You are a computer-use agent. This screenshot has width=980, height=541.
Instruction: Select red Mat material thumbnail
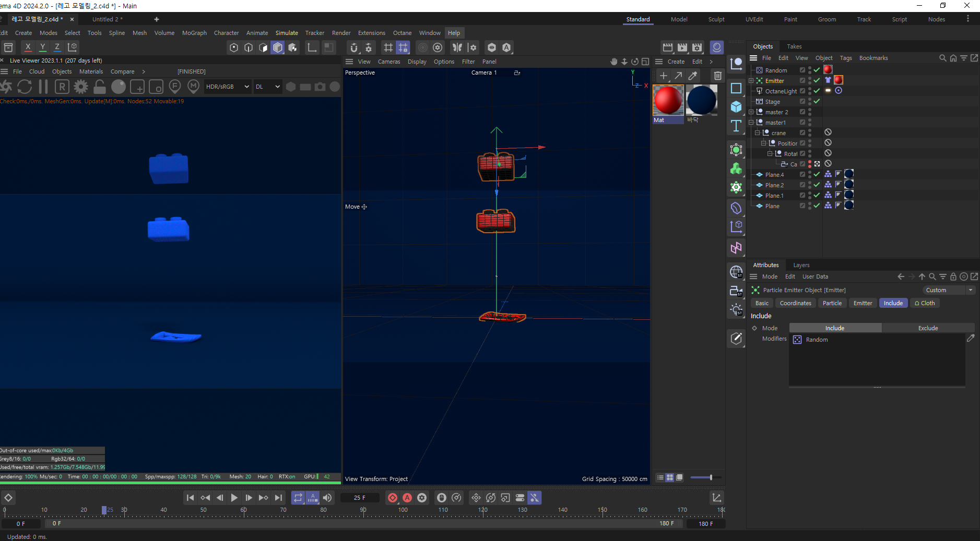pos(668,100)
